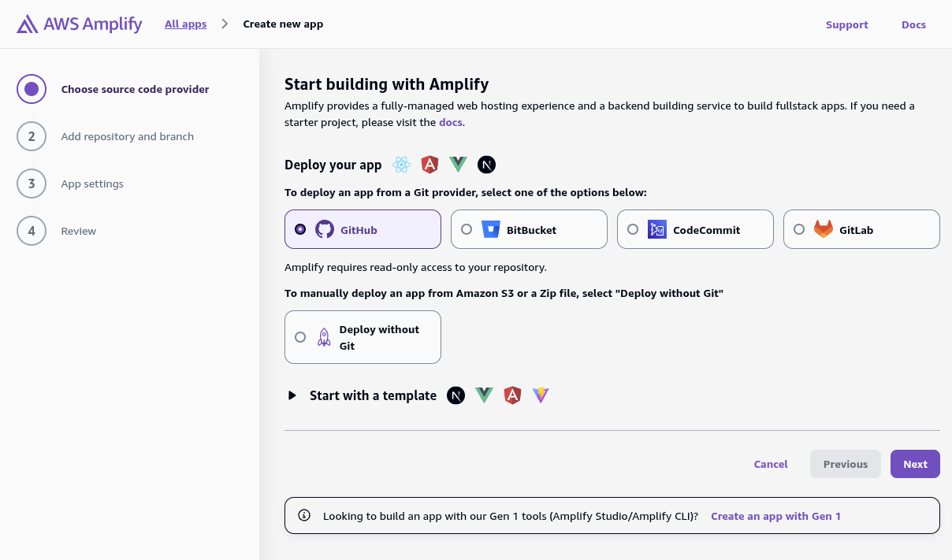Follow the Create an app with Gen 1 link

pyautogui.click(x=775, y=516)
